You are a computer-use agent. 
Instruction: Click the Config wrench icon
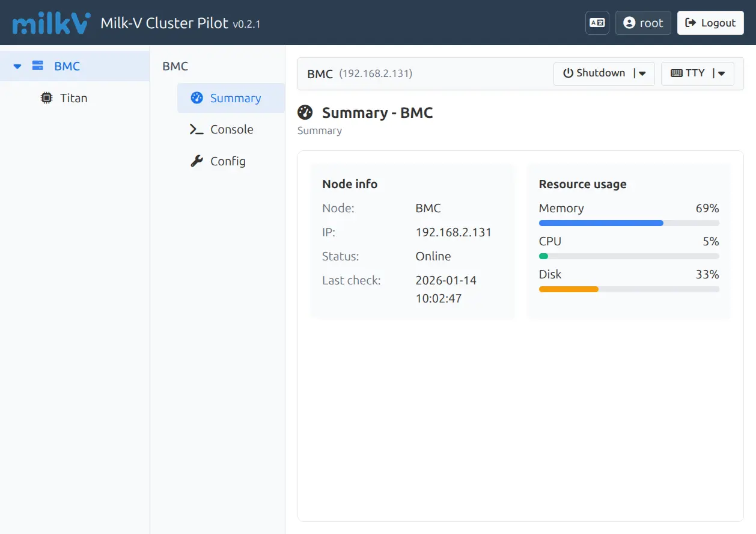coord(197,161)
